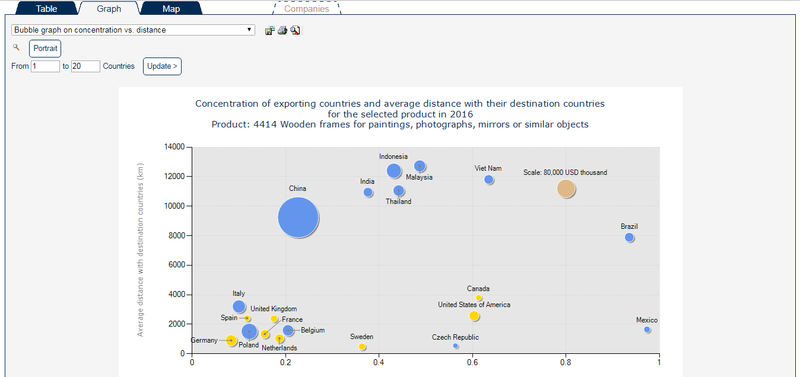
Task: Click the 'Viet Nam' label text
Action: pyautogui.click(x=488, y=168)
